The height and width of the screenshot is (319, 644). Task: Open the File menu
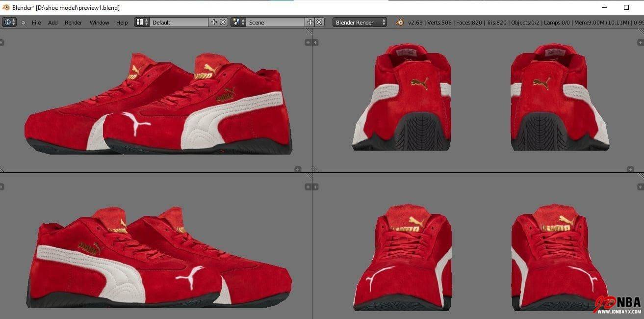click(36, 23)
